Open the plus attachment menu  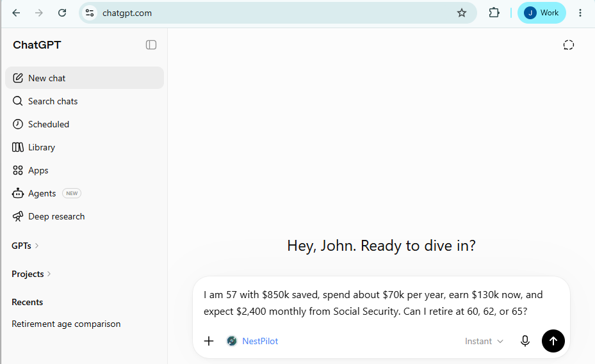coord(209,341)
